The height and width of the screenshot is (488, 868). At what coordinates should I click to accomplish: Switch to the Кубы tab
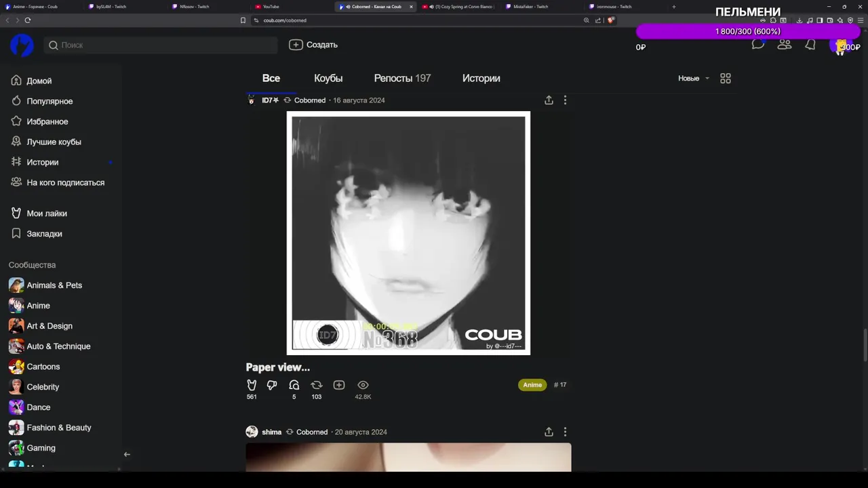[328, 78]
